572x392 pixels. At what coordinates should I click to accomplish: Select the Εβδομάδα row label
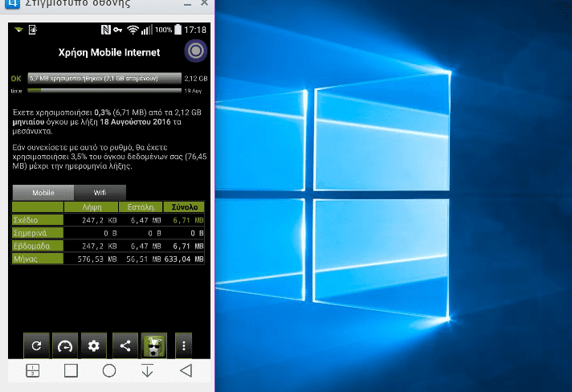[38, 246]
